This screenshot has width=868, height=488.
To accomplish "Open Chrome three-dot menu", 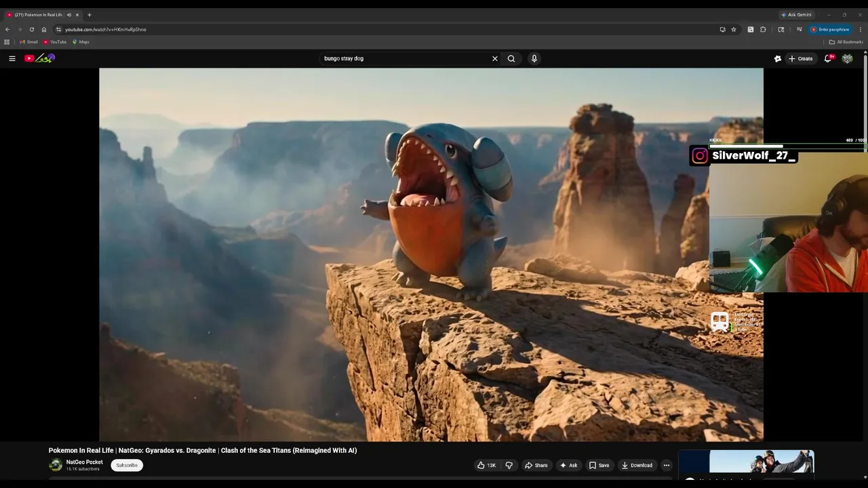I will tap(861, 29).
